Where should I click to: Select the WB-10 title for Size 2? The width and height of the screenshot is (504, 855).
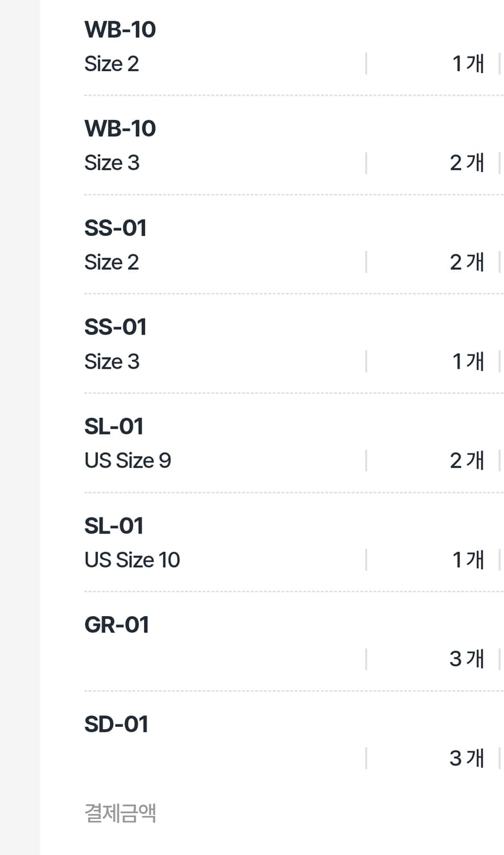(120, 30)
